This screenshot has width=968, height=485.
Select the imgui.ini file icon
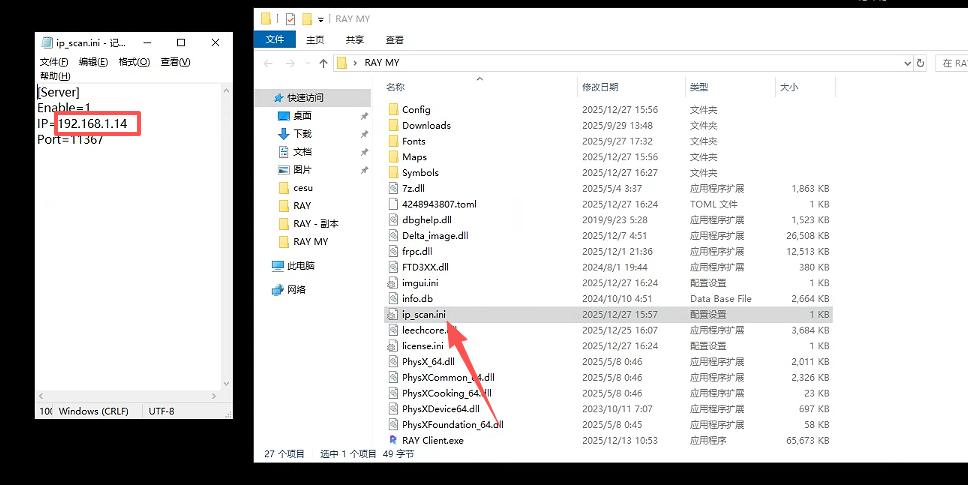[393, 283]
